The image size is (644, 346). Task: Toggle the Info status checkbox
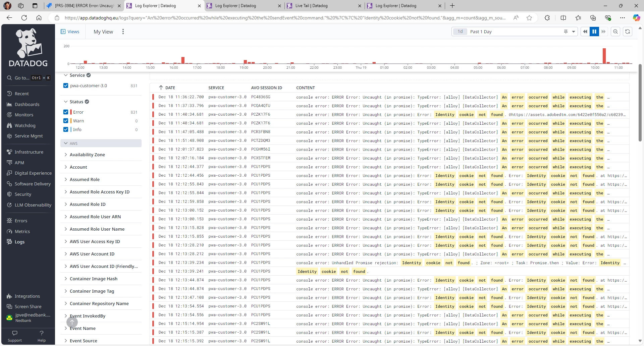click(x=66, y=129)
